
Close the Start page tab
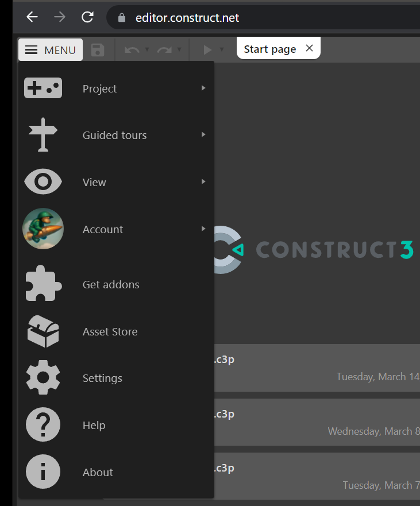click(309, 48)
